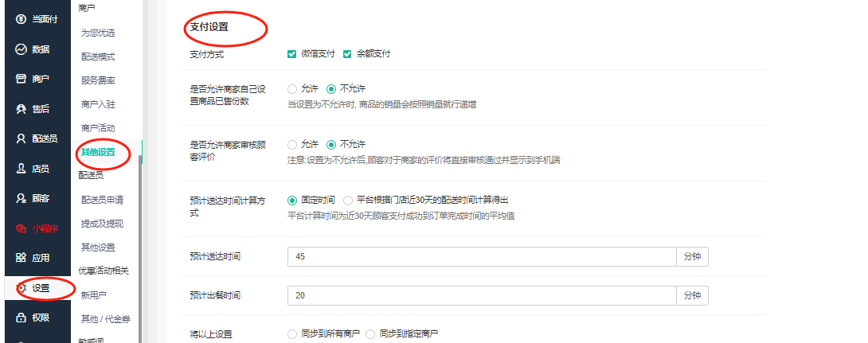The width and height of the screenshot is (868, 343).
Task: Select 不允许 for 商家审核顾客评价
Action: click(331, 144)
